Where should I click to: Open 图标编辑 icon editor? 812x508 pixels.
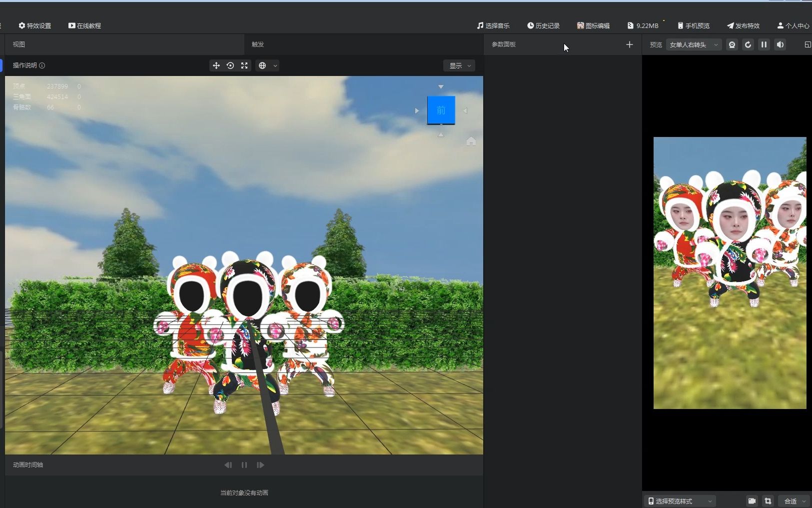(x=593, y=25)
